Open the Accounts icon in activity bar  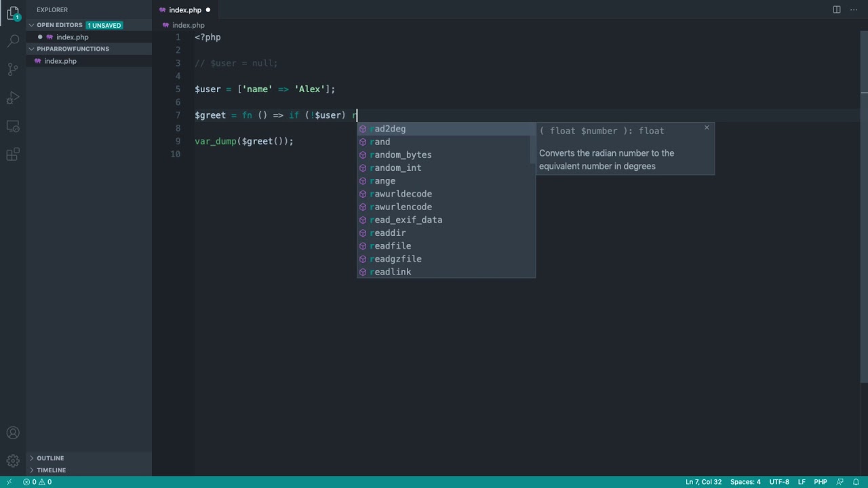point(13,433)
